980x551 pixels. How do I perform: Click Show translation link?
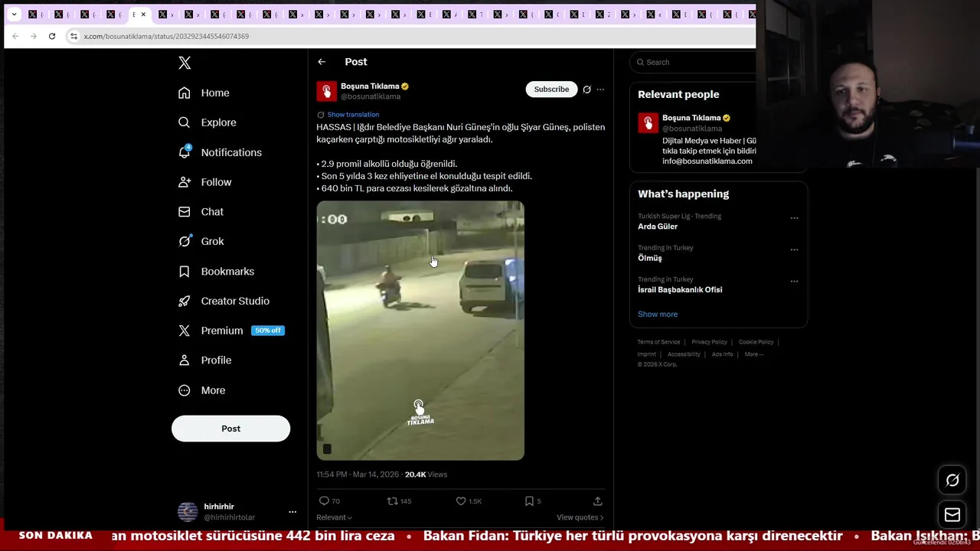(x=353, y=115)
